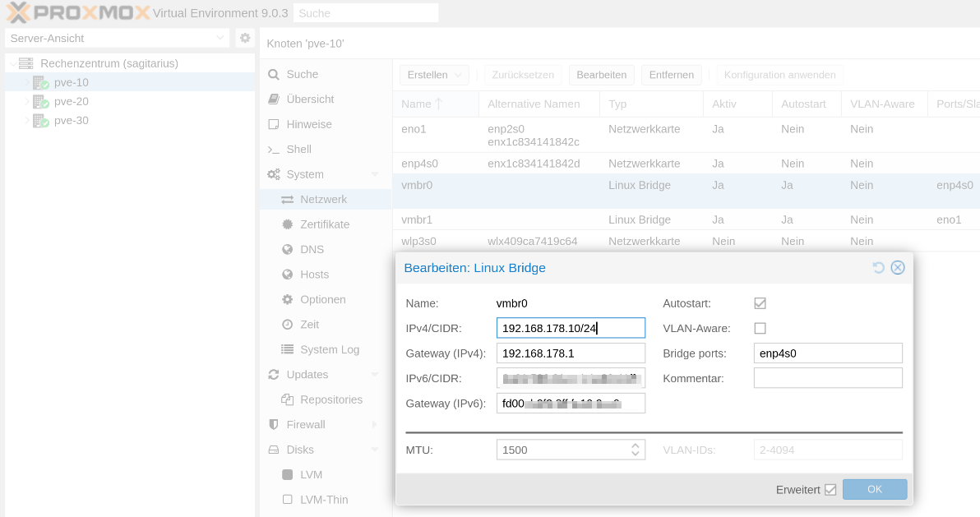The height and width of the screenshot is (517, 980).
Task: Expand the Erstellen dropdown button
Action: (434, 75)
